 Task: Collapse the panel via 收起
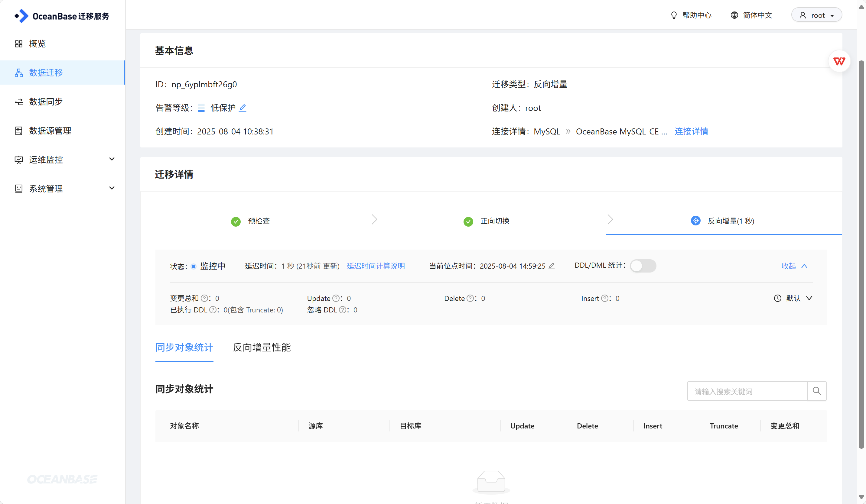pyautogui.click(x=794, y=266)
